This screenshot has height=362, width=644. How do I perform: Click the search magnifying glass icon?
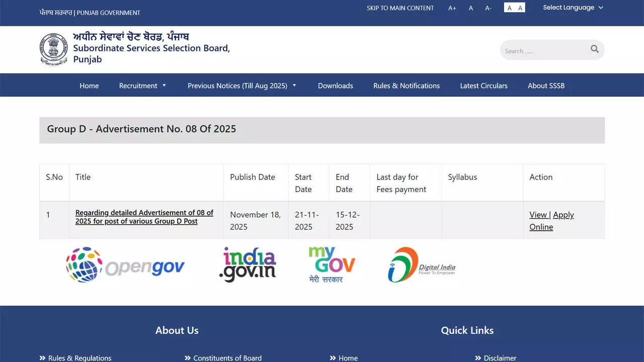click(595, 49)
